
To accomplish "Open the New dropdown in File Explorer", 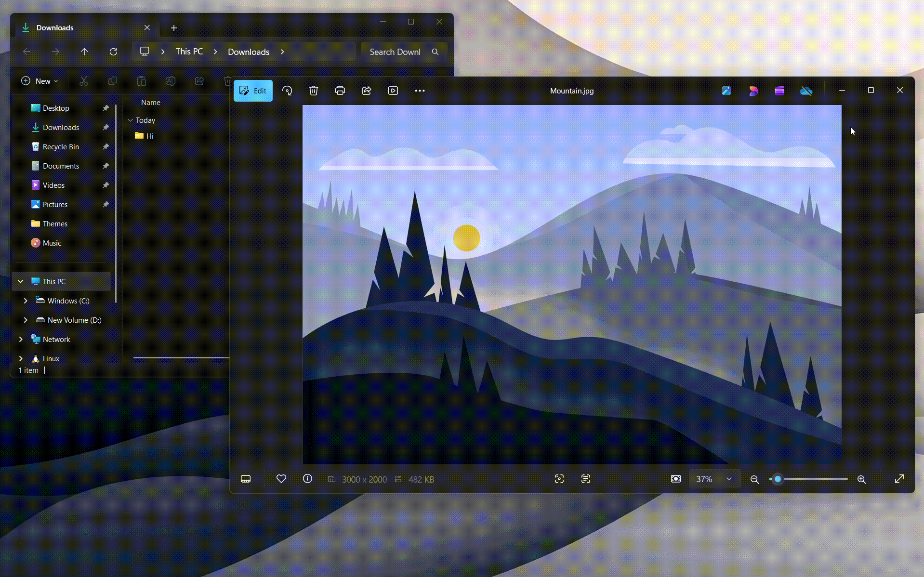I will (x=40, y=81).
